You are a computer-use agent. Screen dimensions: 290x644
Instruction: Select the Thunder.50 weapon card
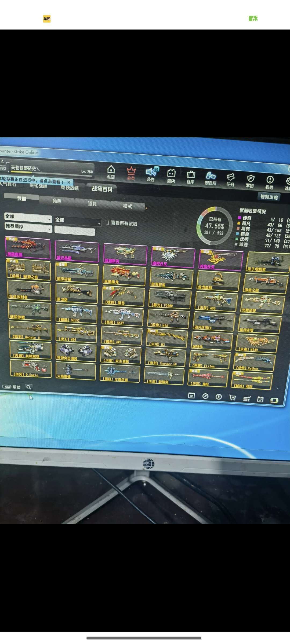click(x=165, y=357)
